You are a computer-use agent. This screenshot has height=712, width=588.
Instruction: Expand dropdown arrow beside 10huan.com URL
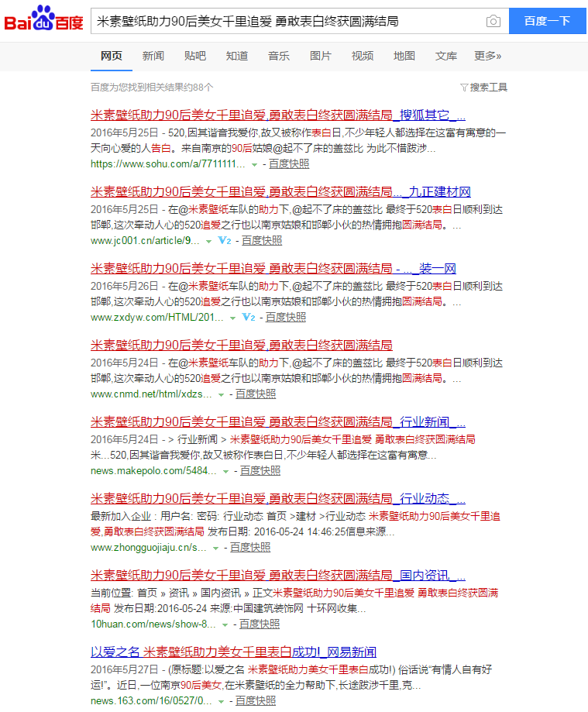pyautogui.click(x=225, y=624)
